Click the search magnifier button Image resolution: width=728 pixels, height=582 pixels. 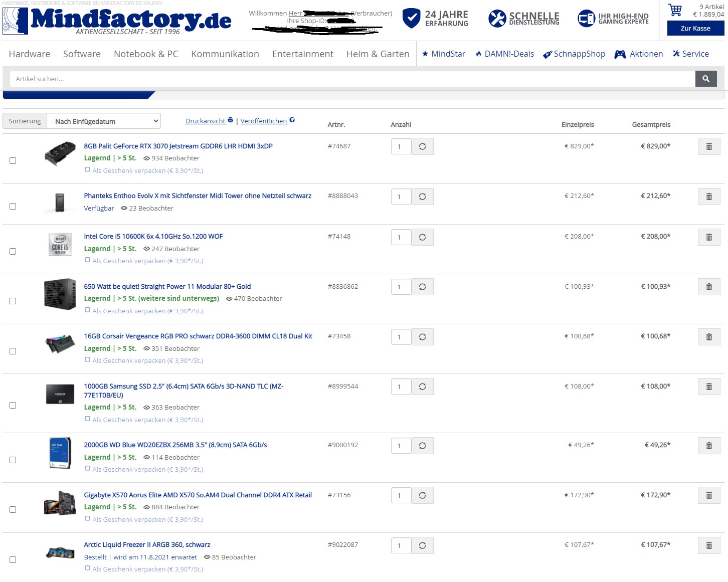coord(706,79)
